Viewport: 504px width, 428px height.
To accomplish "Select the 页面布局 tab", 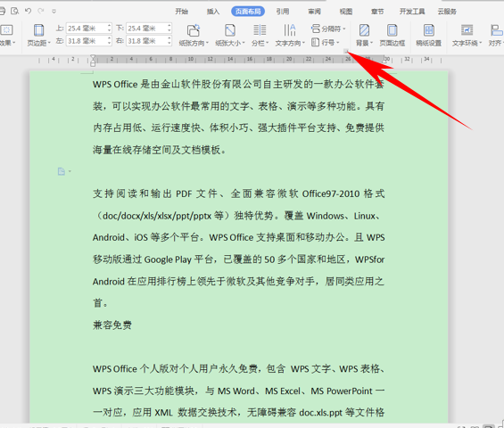I will (x=248, y=12).
